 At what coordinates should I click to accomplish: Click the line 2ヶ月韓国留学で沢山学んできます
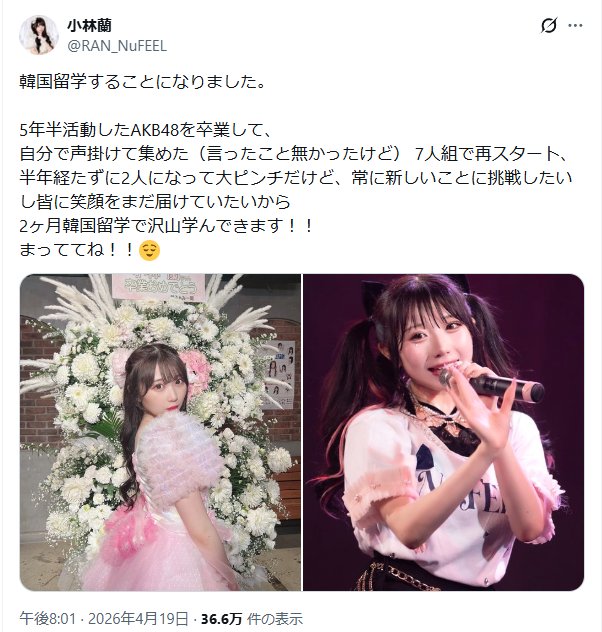(x=166, y=226)
